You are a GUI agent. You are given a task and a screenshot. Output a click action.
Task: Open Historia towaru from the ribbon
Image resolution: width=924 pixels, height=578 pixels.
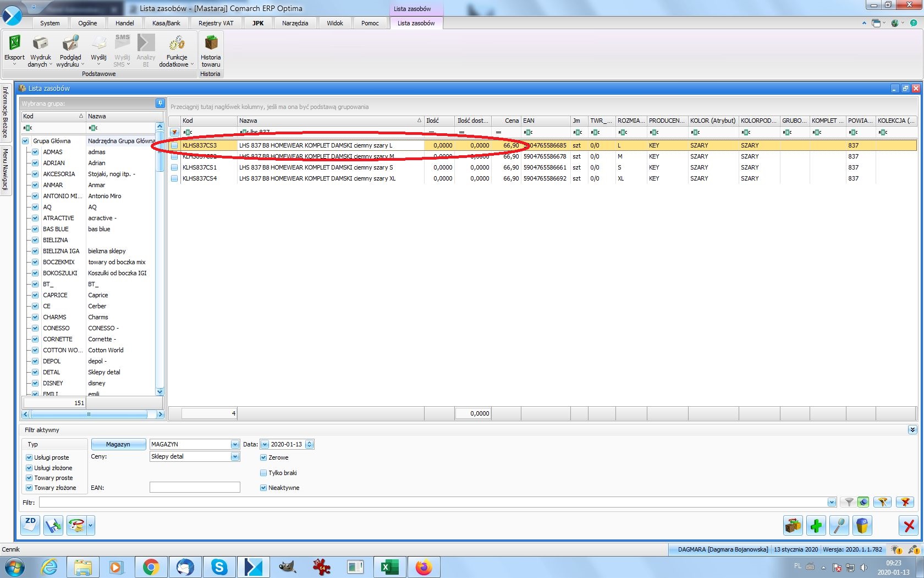click(211, 43)
